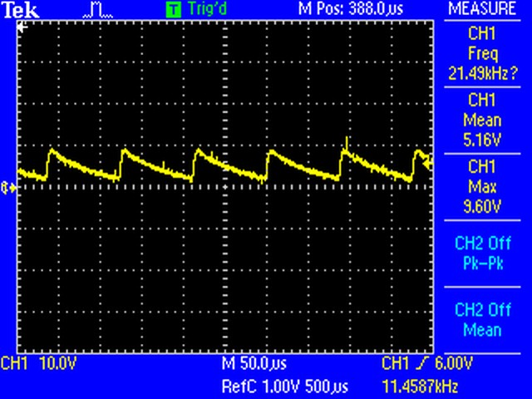
Task: Click the green T trigger status icon
Action: [x=173, y=10]
